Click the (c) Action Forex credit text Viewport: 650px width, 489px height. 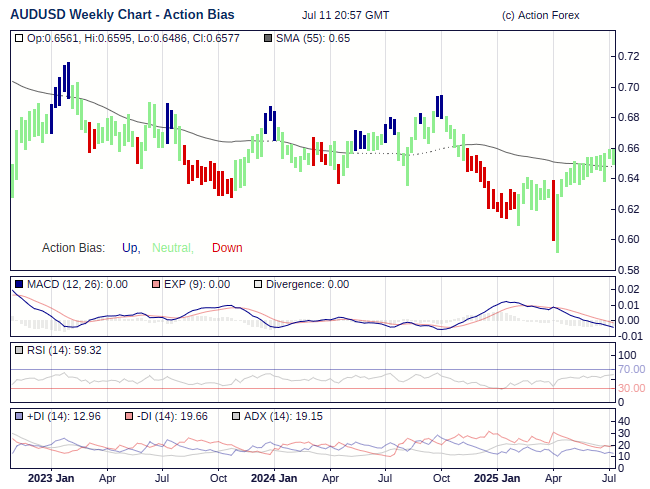point(539,16)
